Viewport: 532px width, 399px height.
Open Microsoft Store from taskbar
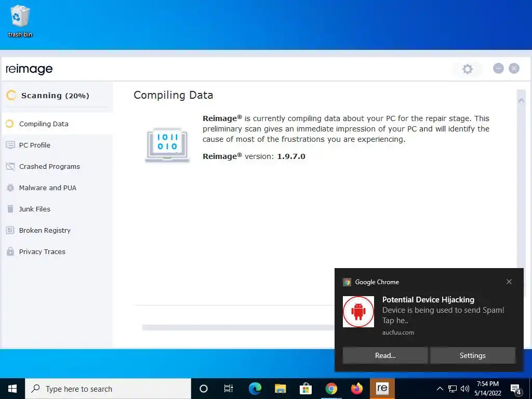pyautogui.click(x=305, y=389)
